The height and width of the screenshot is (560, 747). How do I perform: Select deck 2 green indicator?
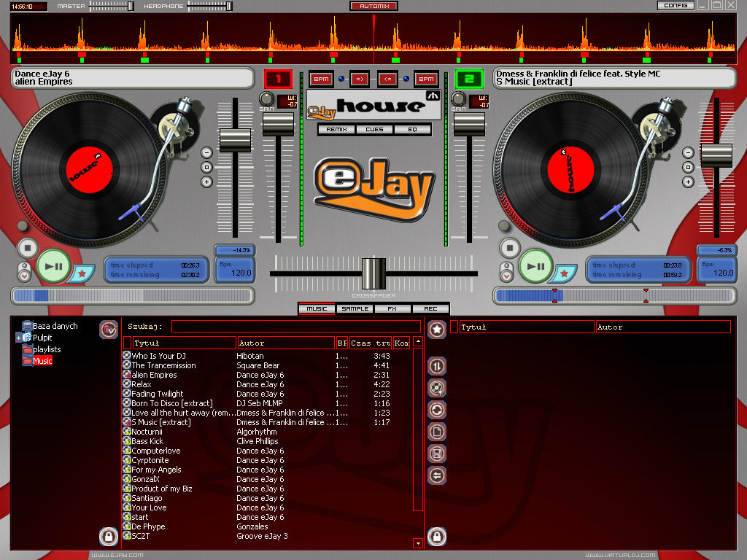tap(469, 79)
